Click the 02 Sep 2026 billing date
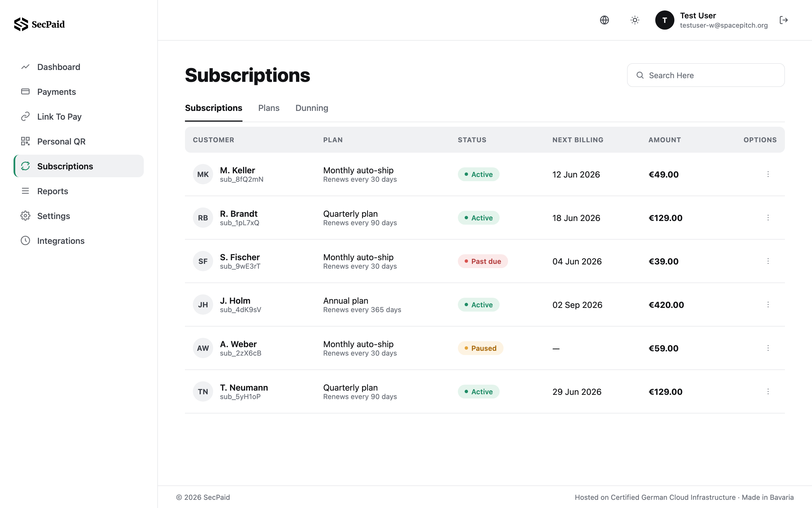 point(577,305)
